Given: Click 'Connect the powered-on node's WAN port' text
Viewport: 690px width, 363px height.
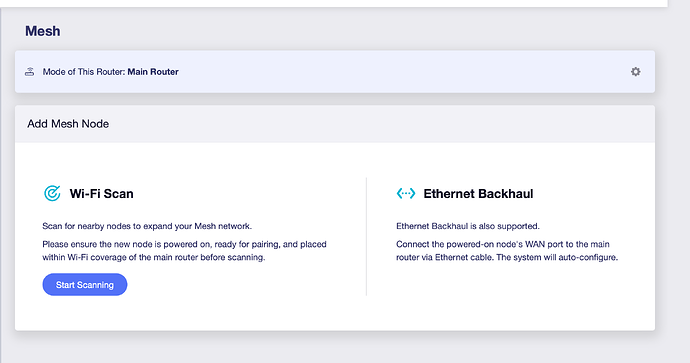Looking at the screenshot, I should 507,250.
